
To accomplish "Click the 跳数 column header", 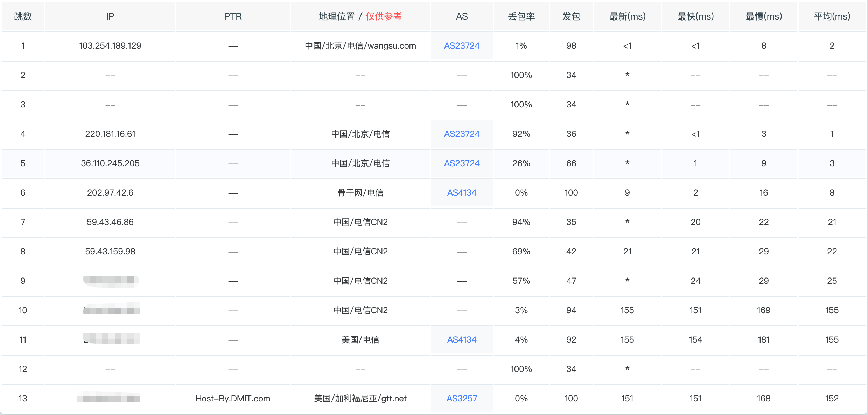I will point(23,16).
